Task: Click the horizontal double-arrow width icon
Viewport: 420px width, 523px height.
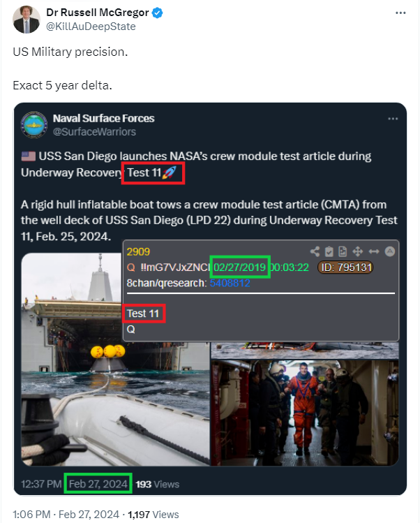Action: pyautogui.click(x=374, y=251)
